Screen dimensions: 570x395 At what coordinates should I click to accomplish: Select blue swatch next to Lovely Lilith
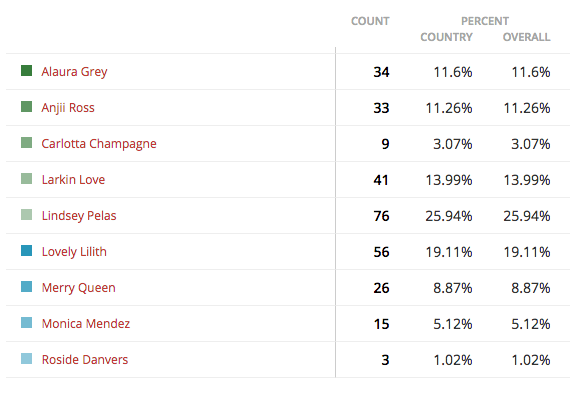pos(27,250)
